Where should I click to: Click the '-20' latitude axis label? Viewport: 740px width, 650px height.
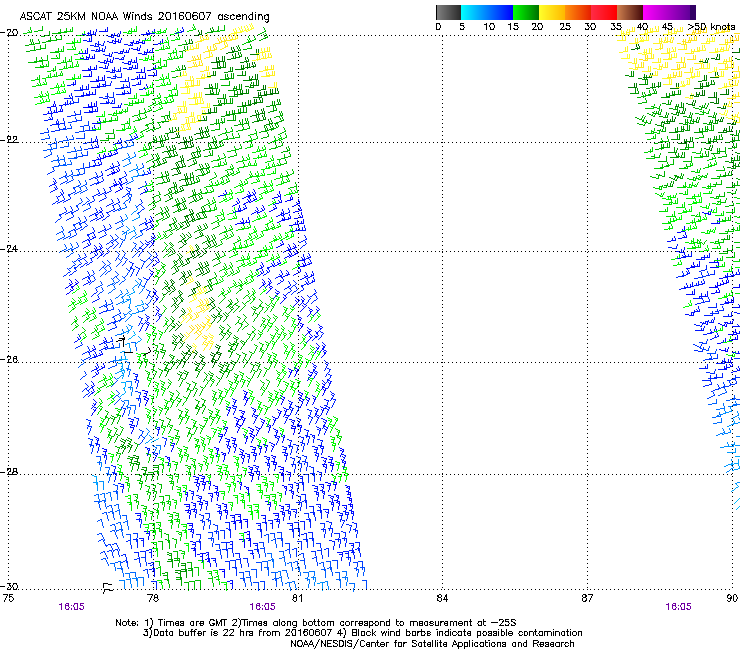[x=9, y=33]
